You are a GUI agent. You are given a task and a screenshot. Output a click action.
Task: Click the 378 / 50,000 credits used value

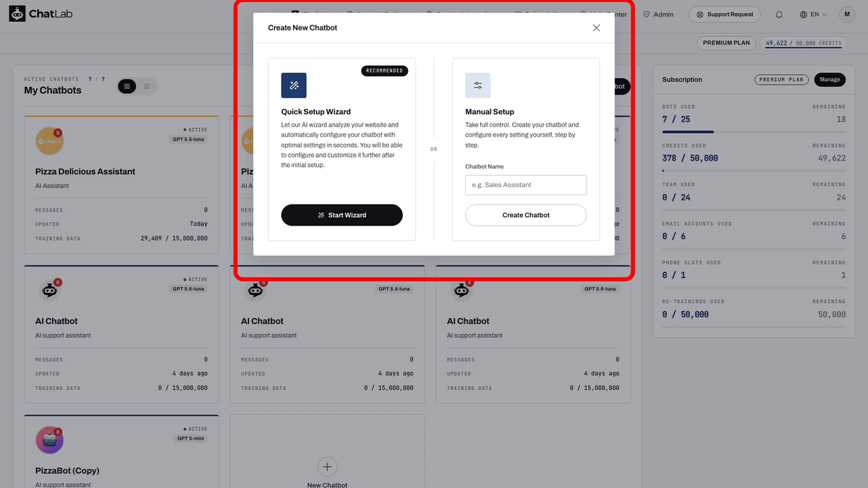tap(690, 158)
